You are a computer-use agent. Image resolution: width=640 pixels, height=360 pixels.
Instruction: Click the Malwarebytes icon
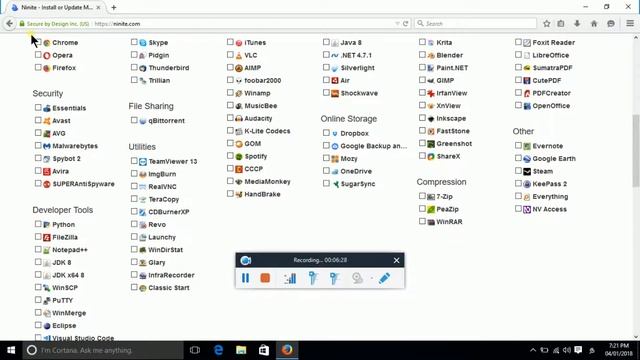pyautogui.click(x=47, y=146)
